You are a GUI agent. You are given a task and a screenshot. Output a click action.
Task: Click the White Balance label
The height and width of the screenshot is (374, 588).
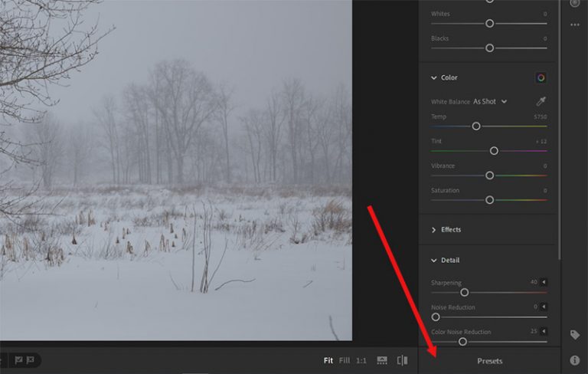(x=450, y=102)
